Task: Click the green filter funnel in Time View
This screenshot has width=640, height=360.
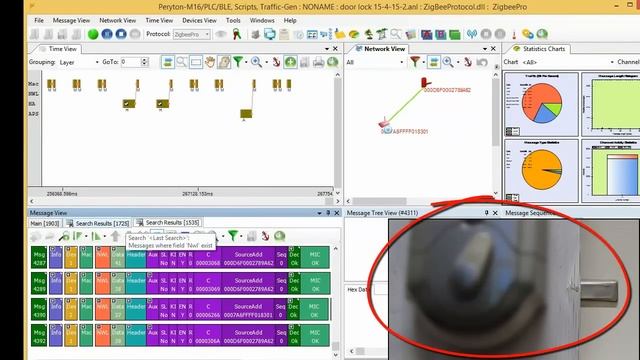Action: (238, 62)
